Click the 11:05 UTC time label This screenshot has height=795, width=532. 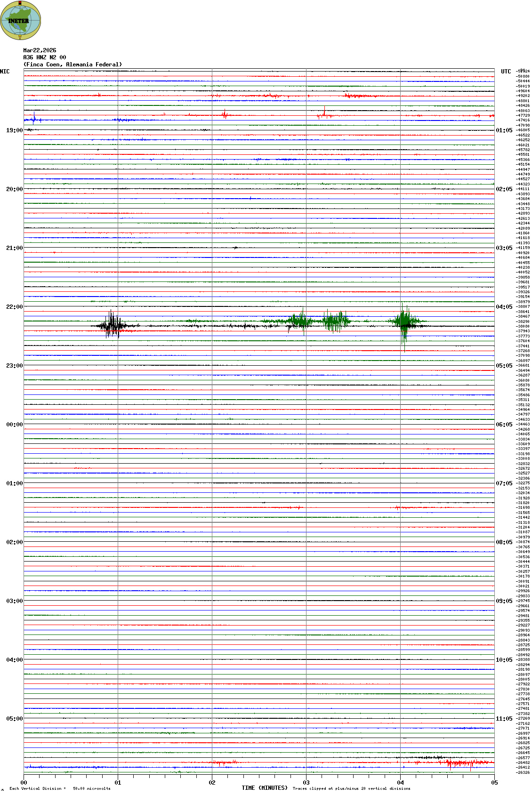(x=504, y=719)
